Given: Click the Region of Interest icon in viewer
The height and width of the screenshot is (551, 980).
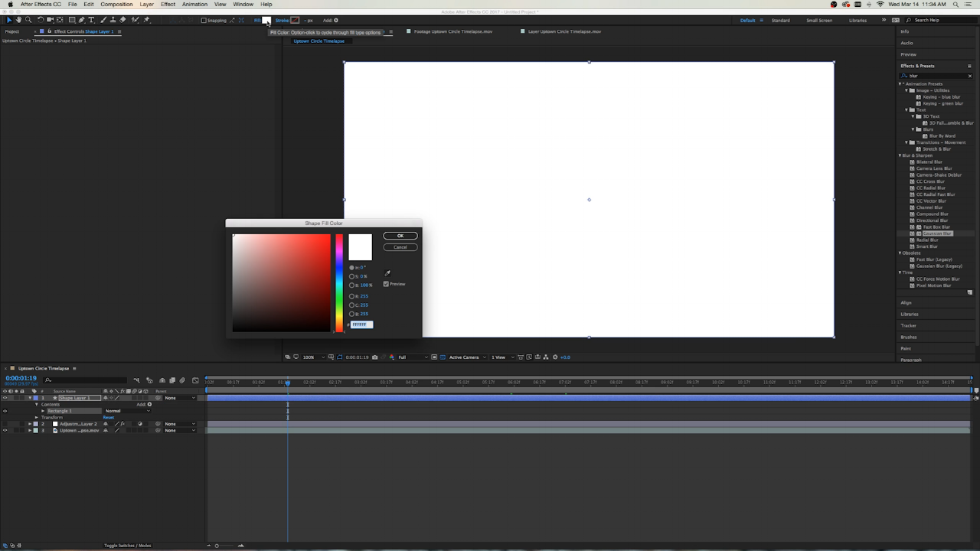Looking at the screenshot, I should point(434,357).
